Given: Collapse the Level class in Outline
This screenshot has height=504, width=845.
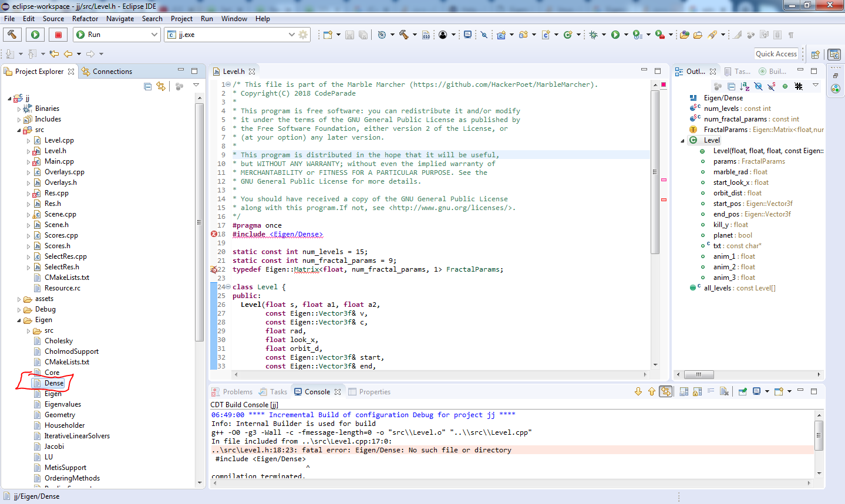Looking at the screenshot, I should 682,141.
